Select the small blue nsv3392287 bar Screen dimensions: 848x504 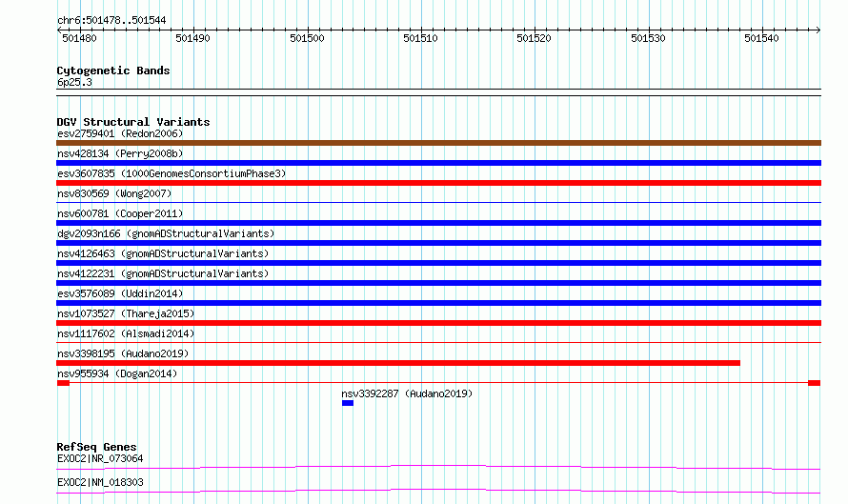348,403
